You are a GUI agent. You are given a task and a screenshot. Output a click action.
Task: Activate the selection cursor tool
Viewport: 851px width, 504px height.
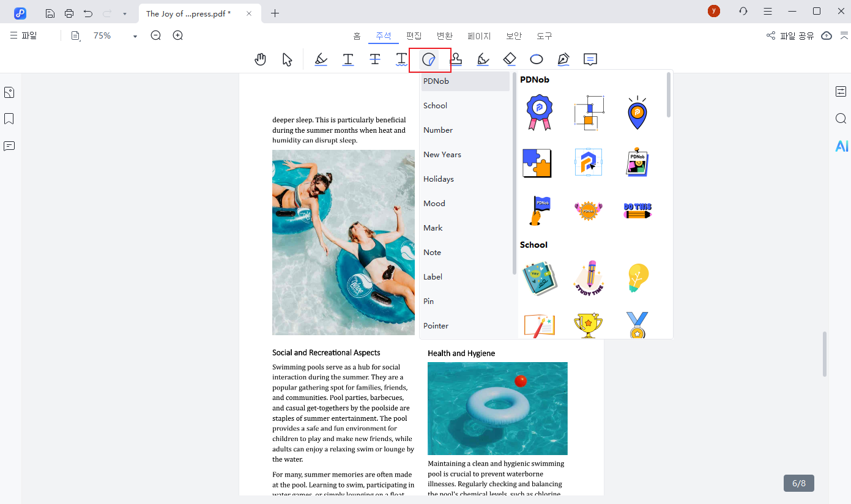click(x=287, y=59)
